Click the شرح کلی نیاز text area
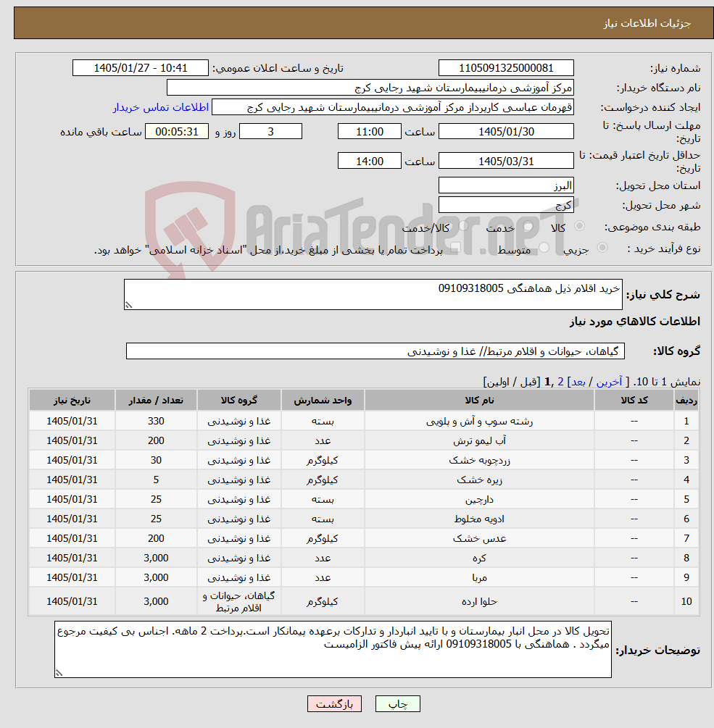 (x=373, y=294)
